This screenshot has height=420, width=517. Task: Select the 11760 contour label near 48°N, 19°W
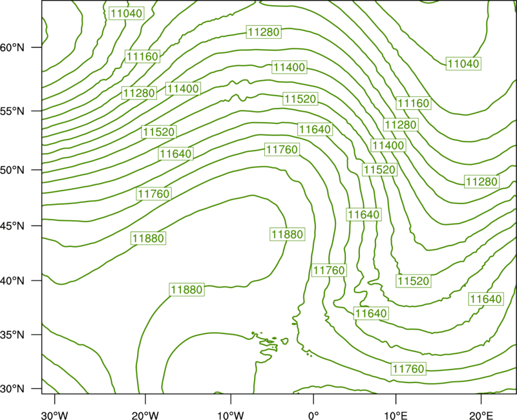pyautogui.click(x=154, y=193)
